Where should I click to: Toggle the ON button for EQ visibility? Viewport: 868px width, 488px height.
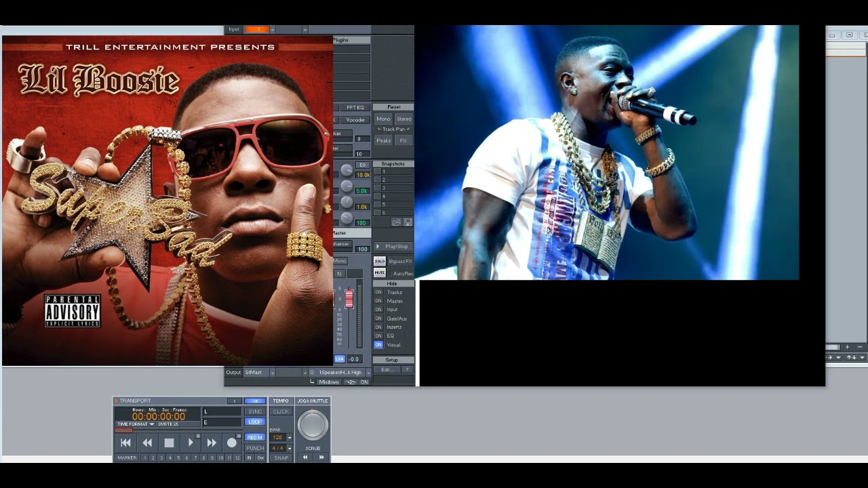tap(378, 336)
